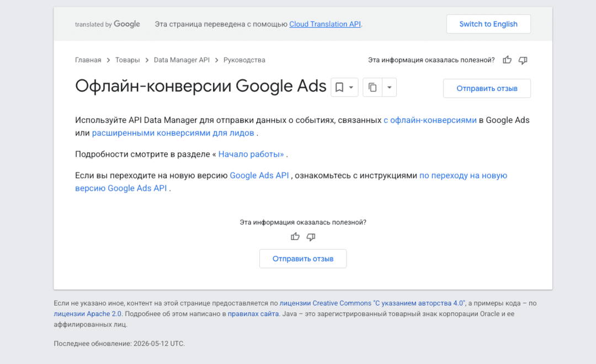Open the Cloud Translation API link
This screenshot has width=596, height=364.
[325, 24]
